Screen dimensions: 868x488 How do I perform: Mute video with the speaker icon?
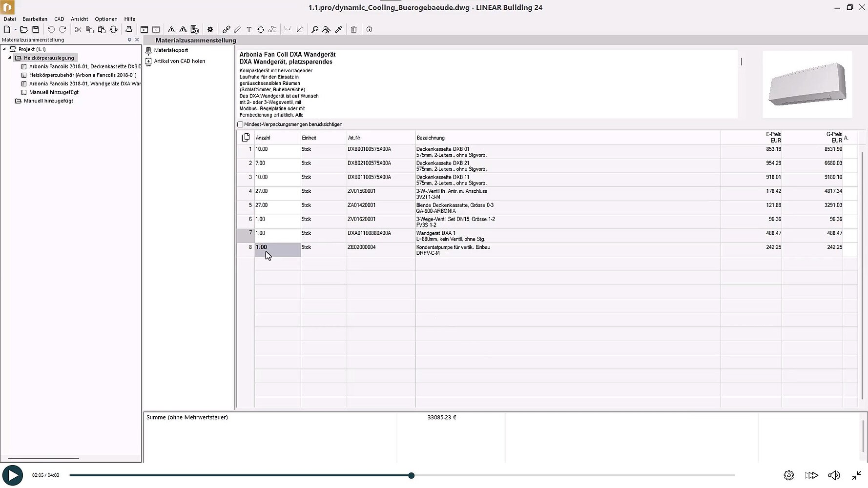click(834, 475)
